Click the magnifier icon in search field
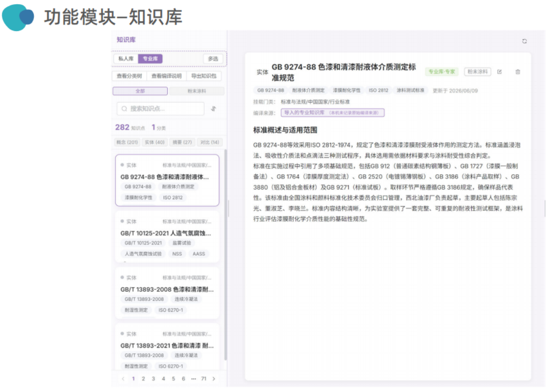The height and width of the screenshot is (392, 556). 124,108
